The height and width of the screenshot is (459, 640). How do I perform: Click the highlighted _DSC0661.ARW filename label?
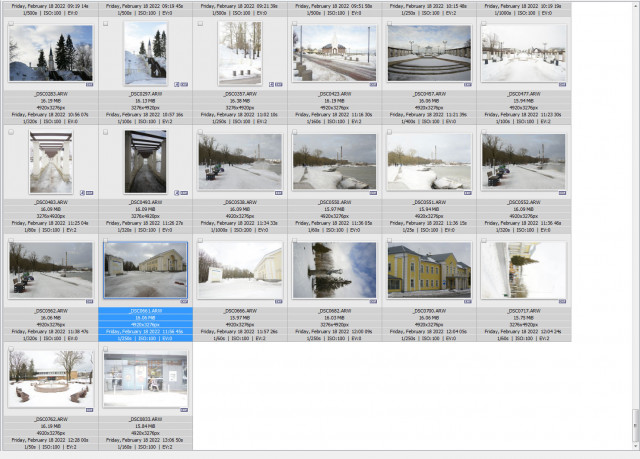145,311
